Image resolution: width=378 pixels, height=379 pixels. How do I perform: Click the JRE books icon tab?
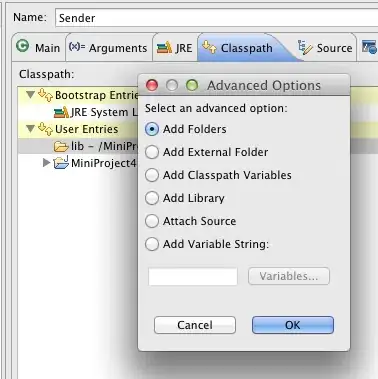(164, 47)
